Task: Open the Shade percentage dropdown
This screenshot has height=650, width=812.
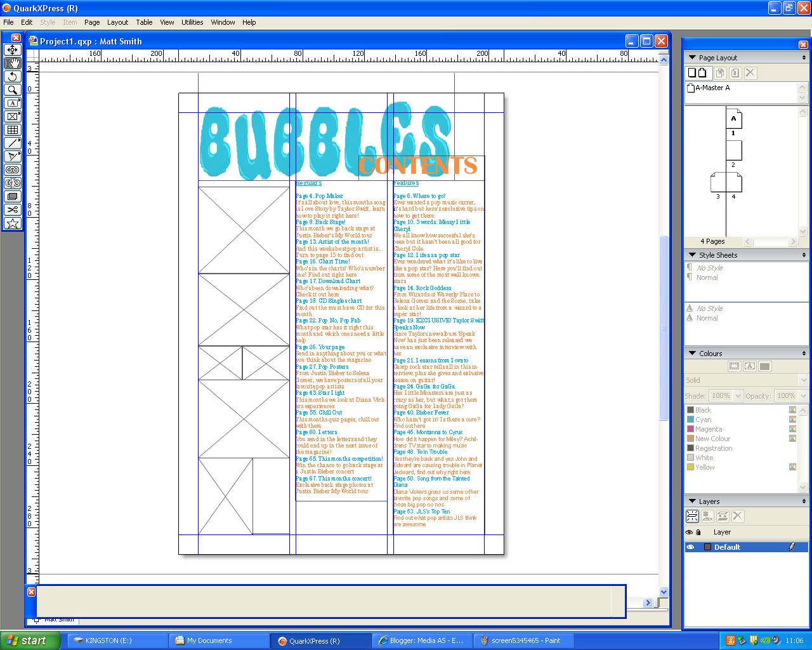Action: [x=738, y=395]
